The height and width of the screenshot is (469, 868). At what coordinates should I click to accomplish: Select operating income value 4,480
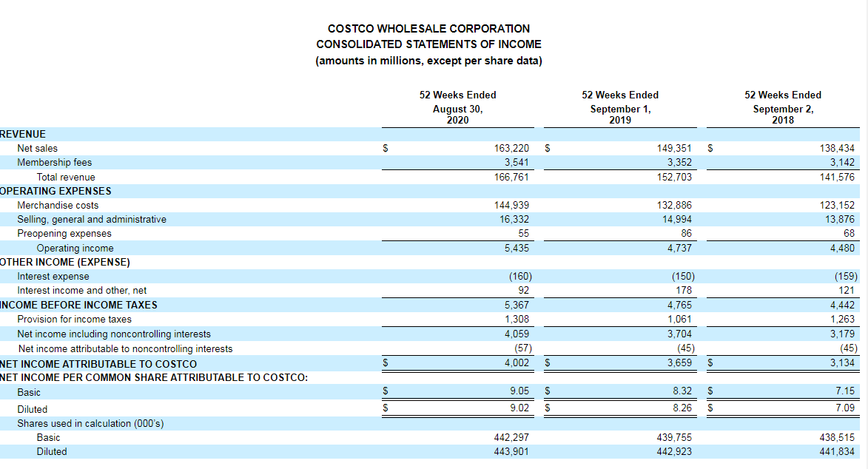click(x=842, y=248)
